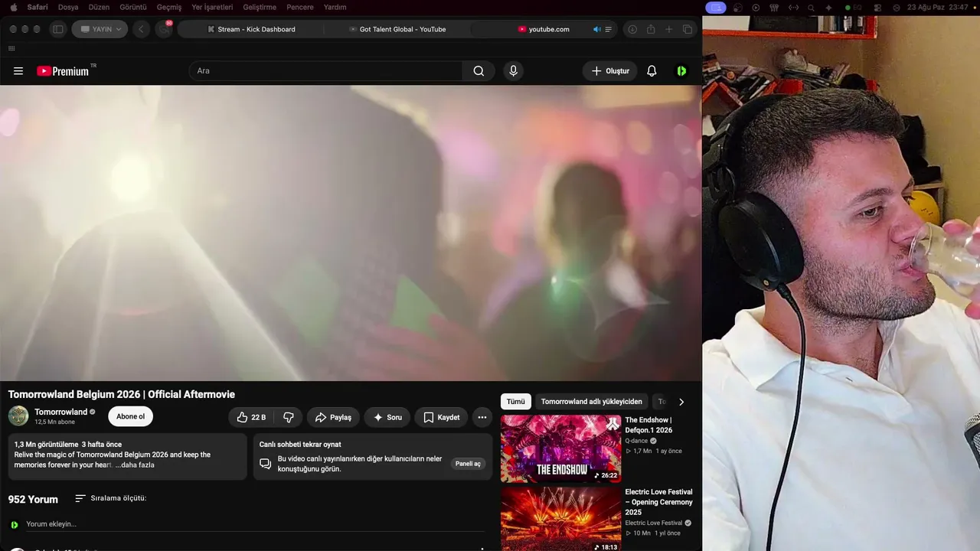Open Safari downloads icon

(x=632, y=29)
